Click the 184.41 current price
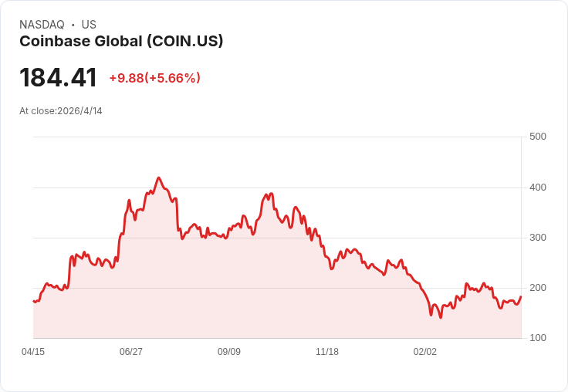The width and height of the screenshot is (568, 392). 59,78
